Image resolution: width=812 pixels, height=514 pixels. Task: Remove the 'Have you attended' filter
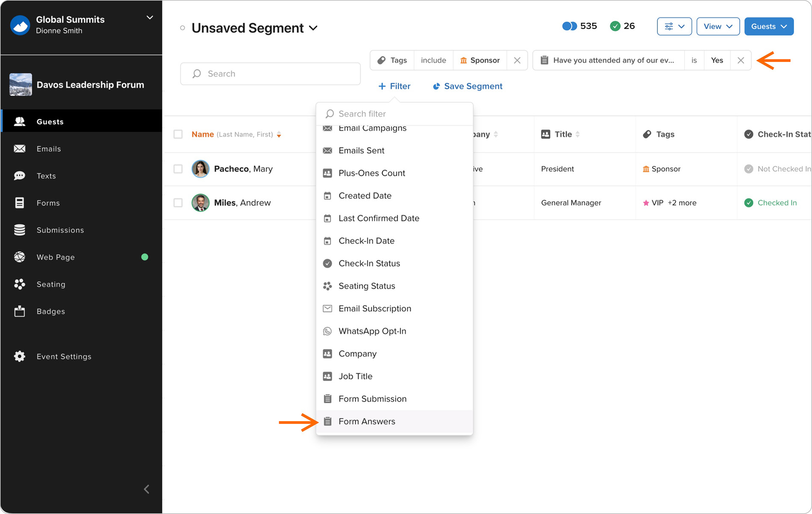coord(741,60)
